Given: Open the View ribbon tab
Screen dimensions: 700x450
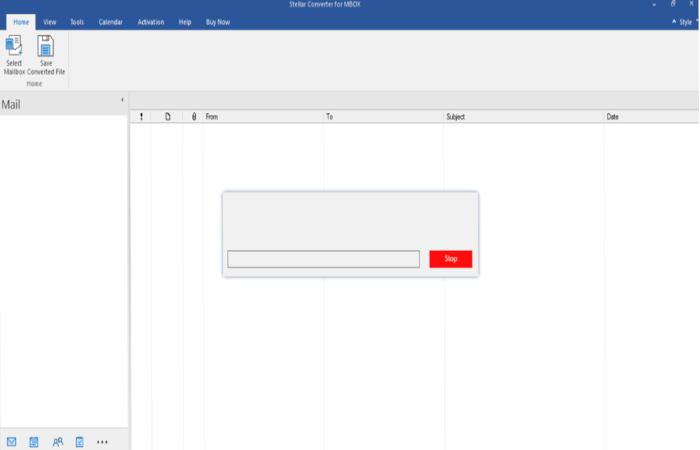Looking at the screenshot, I should (x=50, y=22).
